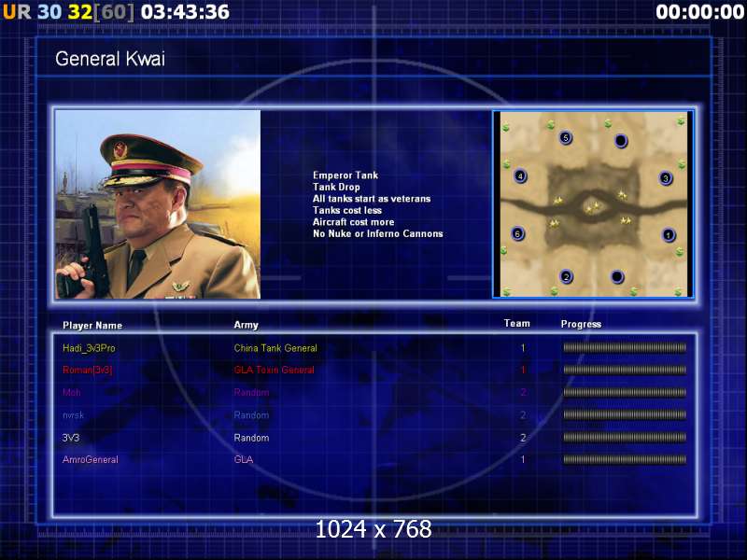Select player nvrsk

(73, 415)
